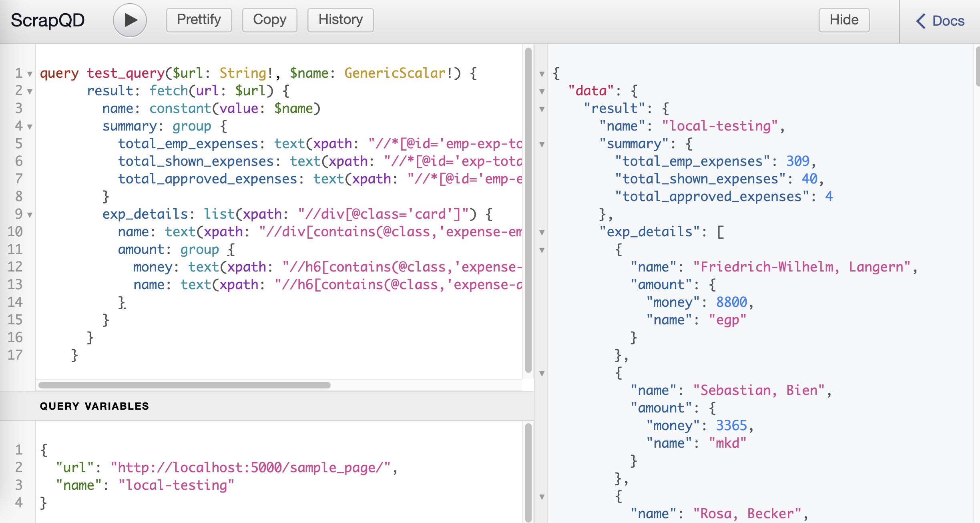This screenshot has height=523, width=980.
Task: Click the localhost URL variable value
Action: 251,468
